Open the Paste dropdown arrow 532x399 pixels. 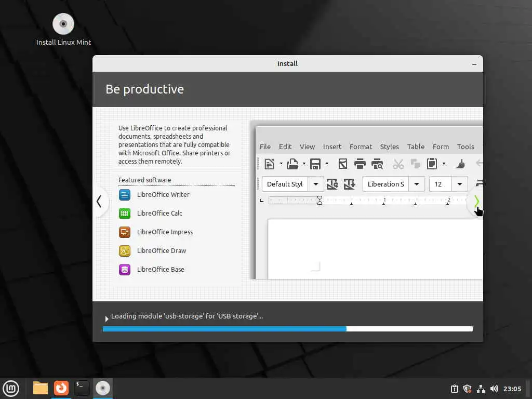tap(444, 164)
